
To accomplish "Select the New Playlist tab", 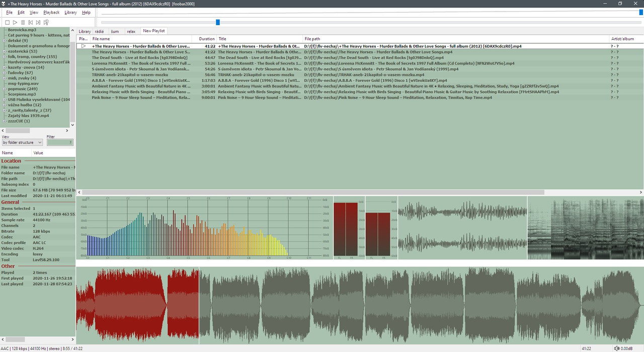I will pos(154,31).
